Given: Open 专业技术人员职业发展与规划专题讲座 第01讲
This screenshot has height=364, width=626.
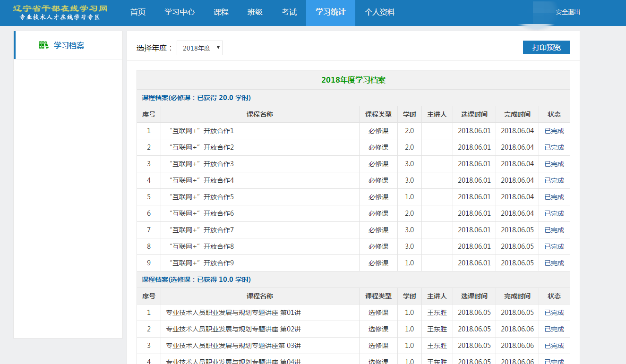Looking at the screenshot, I should click(233, 313).
